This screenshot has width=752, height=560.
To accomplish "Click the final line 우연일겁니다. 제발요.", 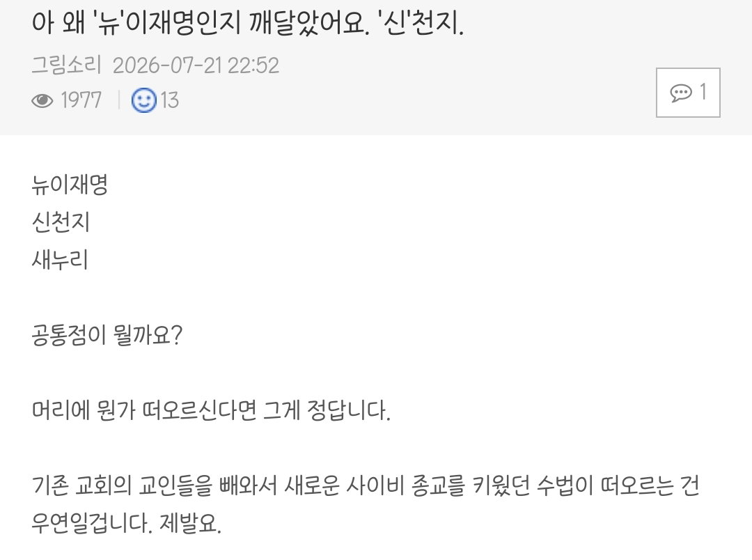I will pos(126,523).
